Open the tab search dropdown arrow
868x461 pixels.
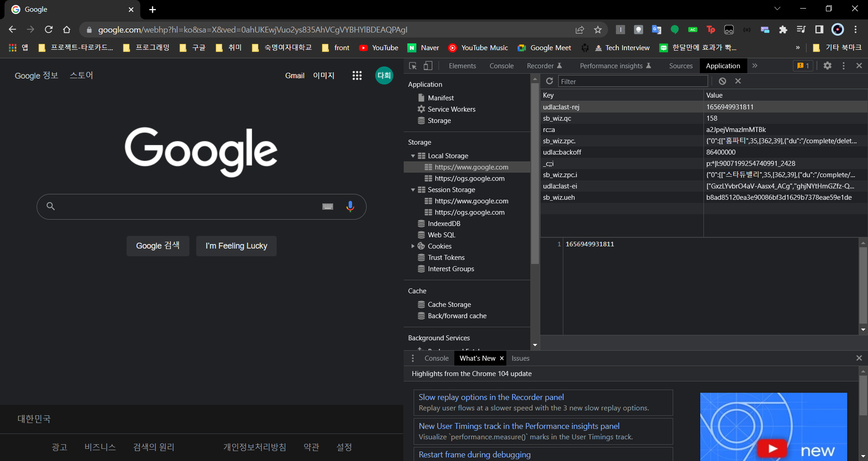click(x=777, y=9)
